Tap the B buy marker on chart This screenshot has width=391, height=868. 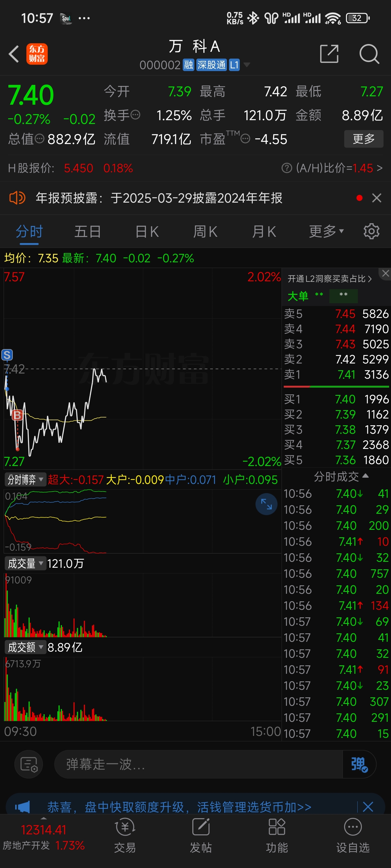[x=17, y=416]
